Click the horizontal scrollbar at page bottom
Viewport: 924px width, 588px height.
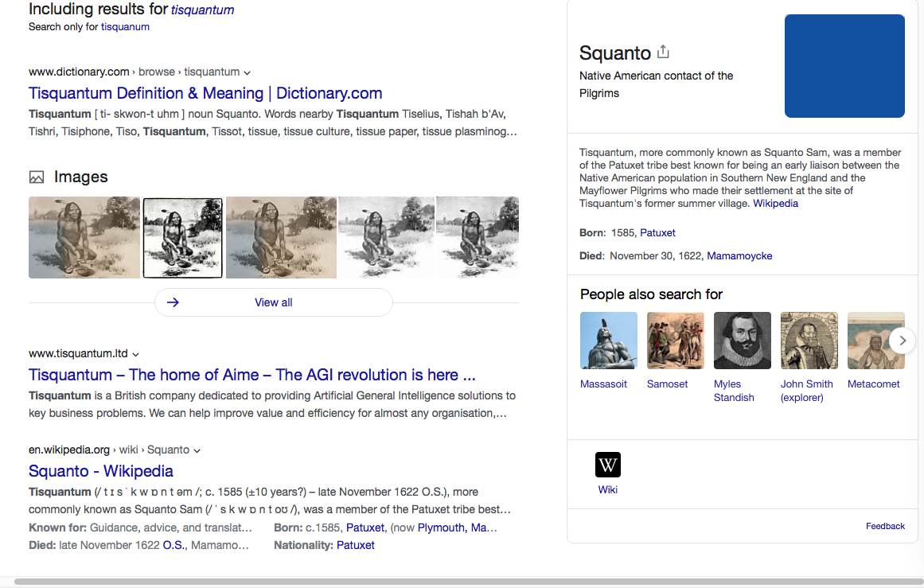point(469,582)
